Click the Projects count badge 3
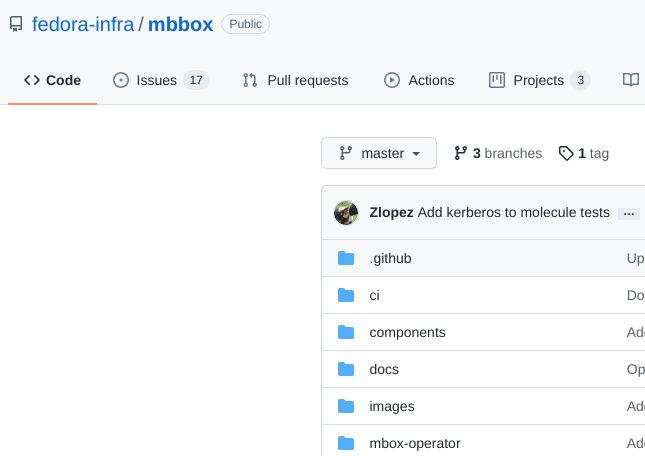645x456 pixels. tap(580, 80)
